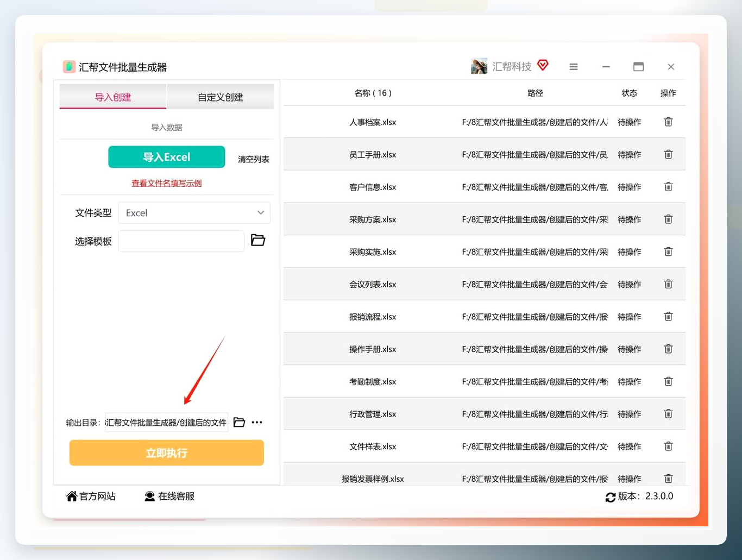Select the 客户信息.xlsx file name

(x=373, y=187)
